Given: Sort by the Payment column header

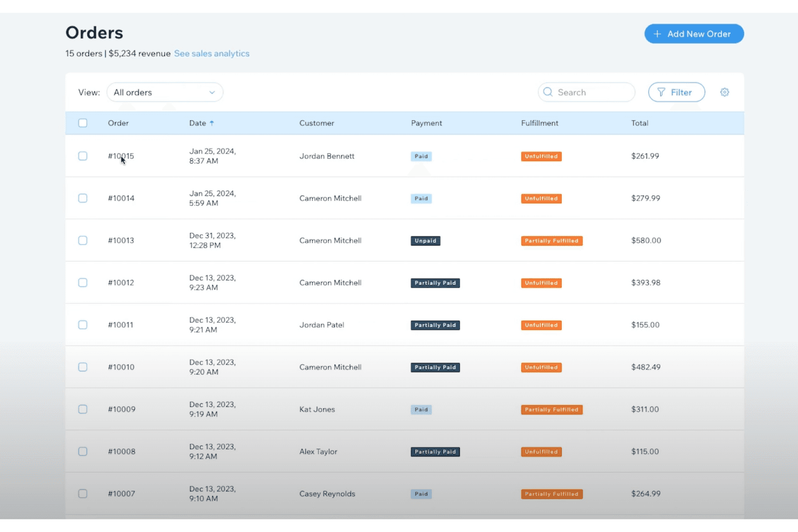Looking at the screenshot, I should (x=426, y=123).
